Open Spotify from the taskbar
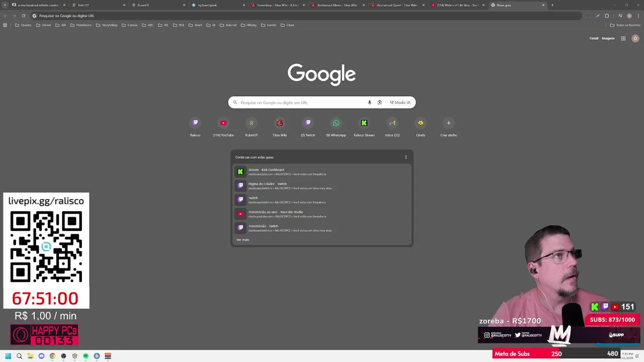Viewport: 644px width, 362px height. pyautogui.click(x=86, y=356)
